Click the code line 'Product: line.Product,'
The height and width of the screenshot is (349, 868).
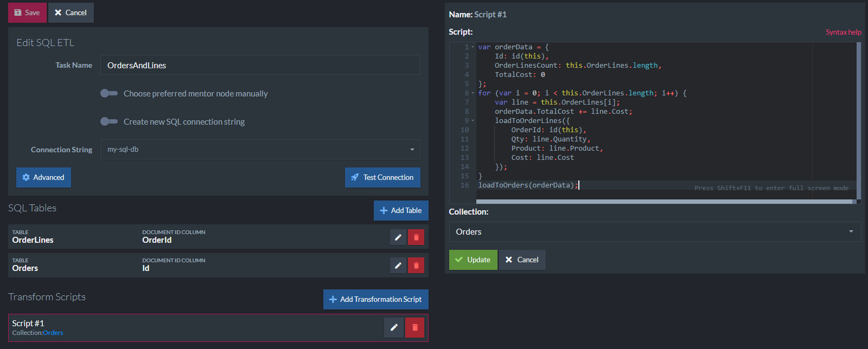pyautogui.click(x=557, y=148)
